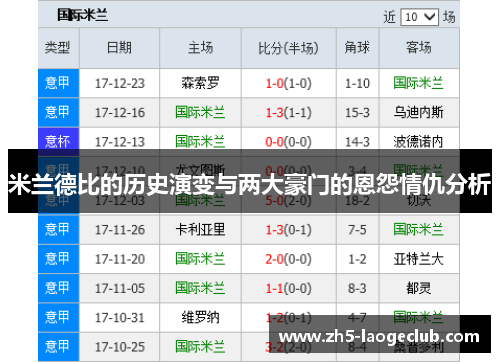Click date 17-11-20 cell
This screenshot has width=500, height=362.
click(x=120, y=259)
